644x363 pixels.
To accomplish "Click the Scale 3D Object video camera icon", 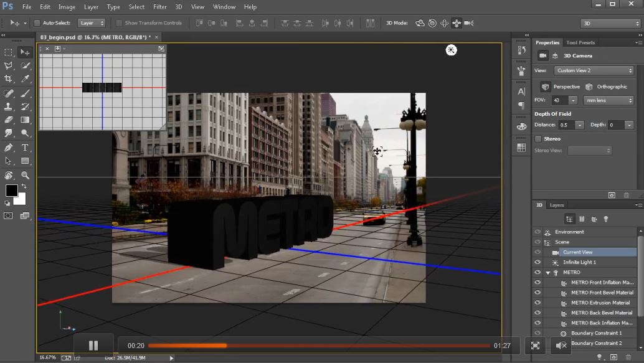I will [x=468, y=23].
